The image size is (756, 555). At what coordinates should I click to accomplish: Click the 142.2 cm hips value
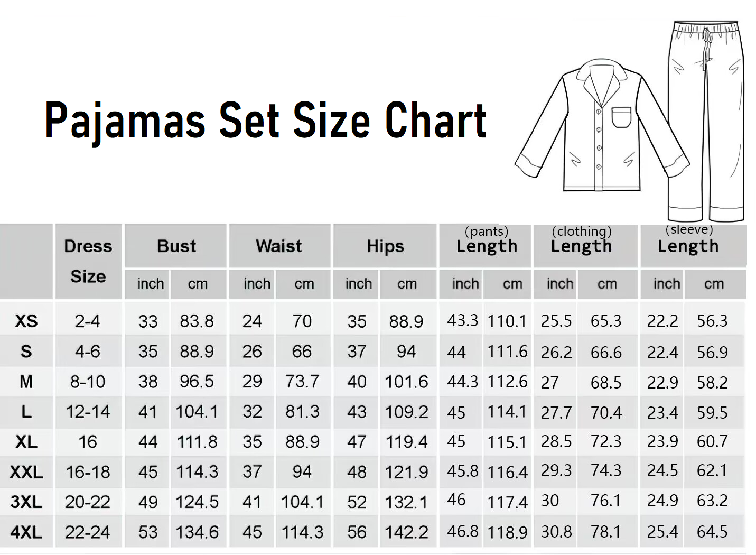(406, 532)
